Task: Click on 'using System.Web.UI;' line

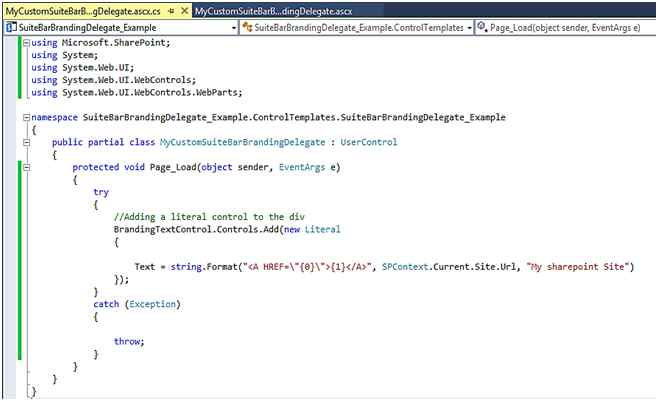Action: tap(83, 68)
